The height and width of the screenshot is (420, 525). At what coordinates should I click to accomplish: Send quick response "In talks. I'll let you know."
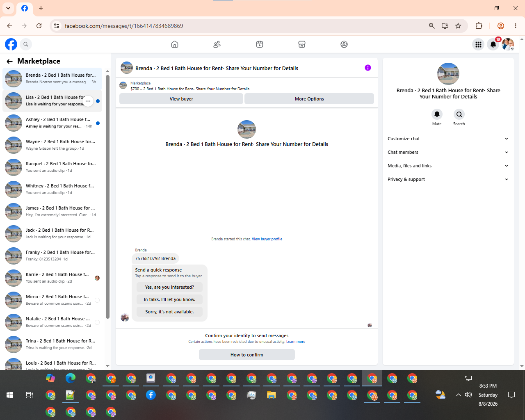coord(169,299)
